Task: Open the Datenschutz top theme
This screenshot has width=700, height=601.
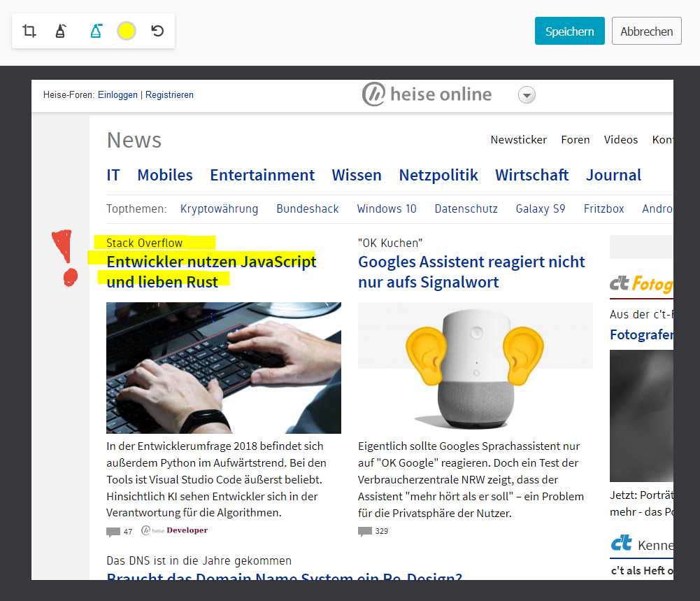Action: coord(466,208)
